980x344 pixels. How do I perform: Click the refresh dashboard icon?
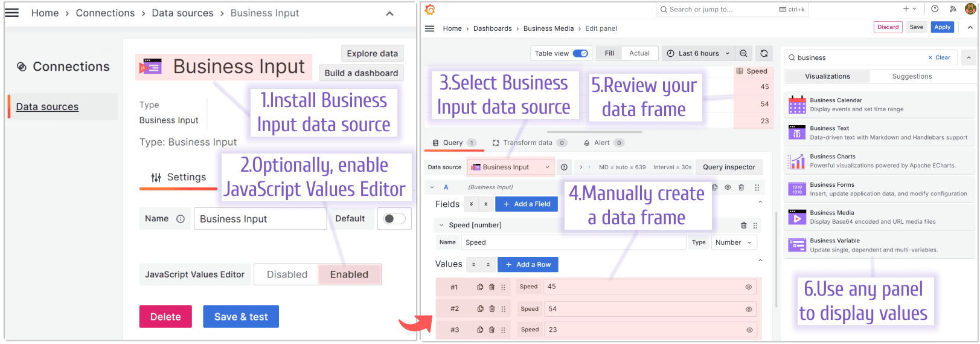pos(764,53)
